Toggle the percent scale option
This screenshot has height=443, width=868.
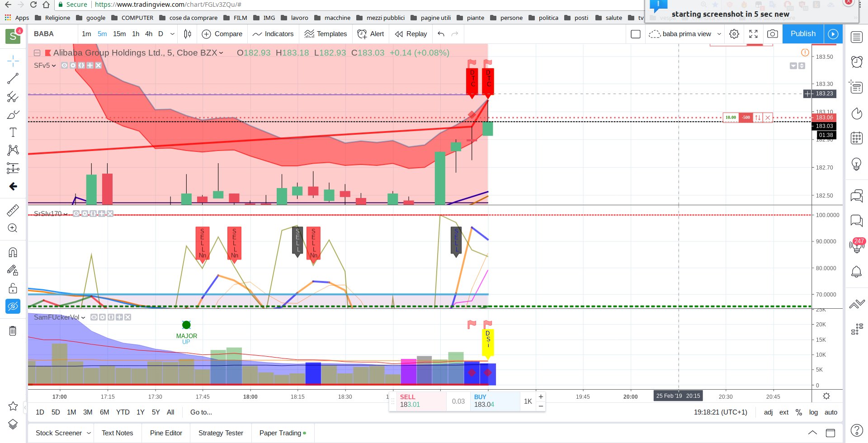[x=799, y=412]
